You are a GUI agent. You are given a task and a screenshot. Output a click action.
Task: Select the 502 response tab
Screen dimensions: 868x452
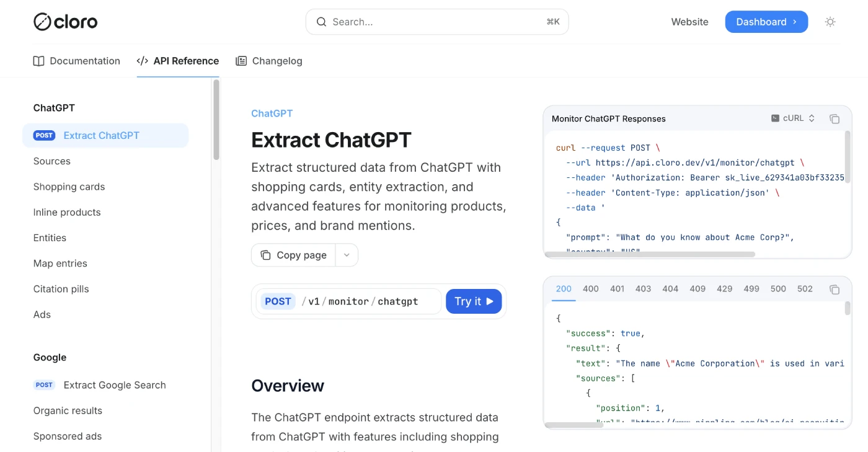click(x=805, y=289)
